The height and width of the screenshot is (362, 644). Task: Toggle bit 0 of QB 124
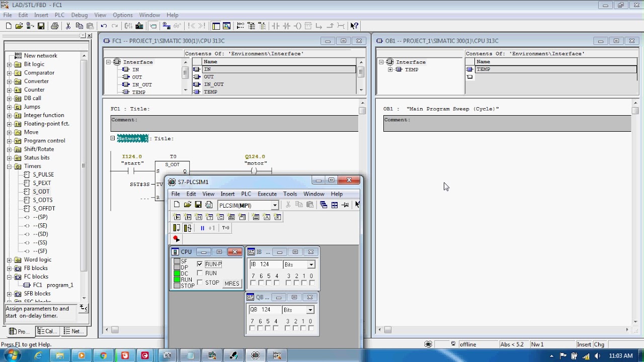click(x=310, y=328)
